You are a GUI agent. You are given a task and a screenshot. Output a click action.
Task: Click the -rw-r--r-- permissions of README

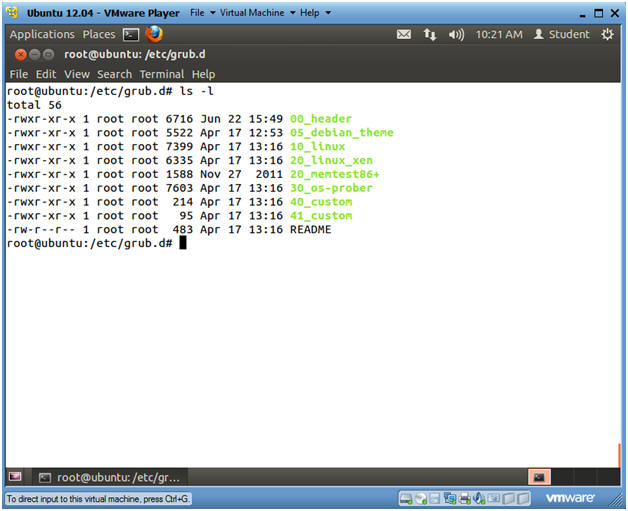click(41, 229)
